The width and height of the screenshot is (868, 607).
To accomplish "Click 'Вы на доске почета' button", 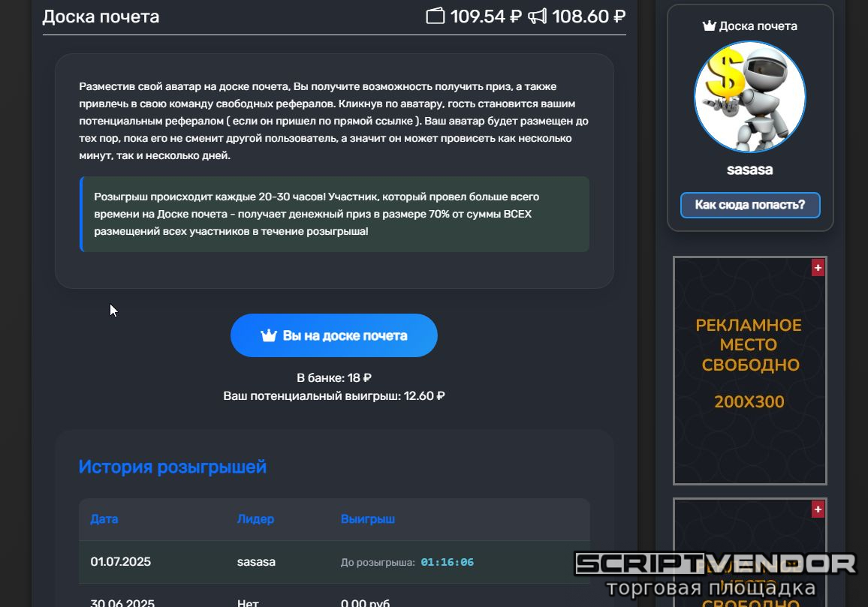I will coord(334,335).
